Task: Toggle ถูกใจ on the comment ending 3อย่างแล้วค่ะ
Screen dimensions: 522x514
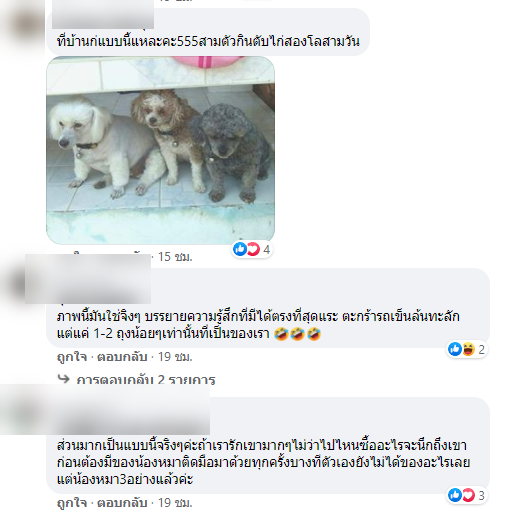Action: [72, 503]
